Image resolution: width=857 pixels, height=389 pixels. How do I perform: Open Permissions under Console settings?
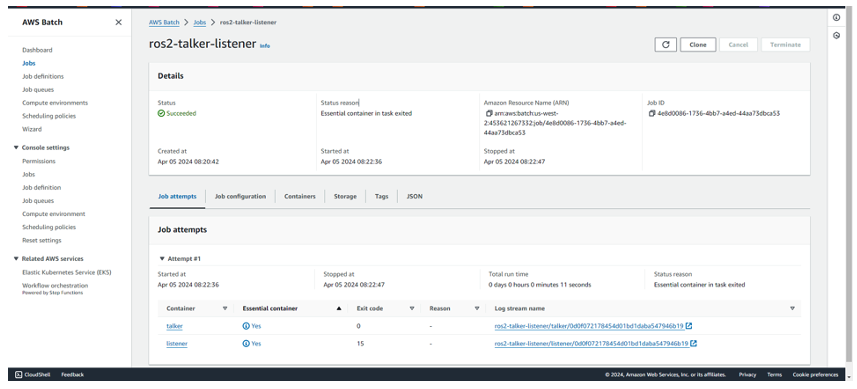pyautogui.click(x=39, y=161)
